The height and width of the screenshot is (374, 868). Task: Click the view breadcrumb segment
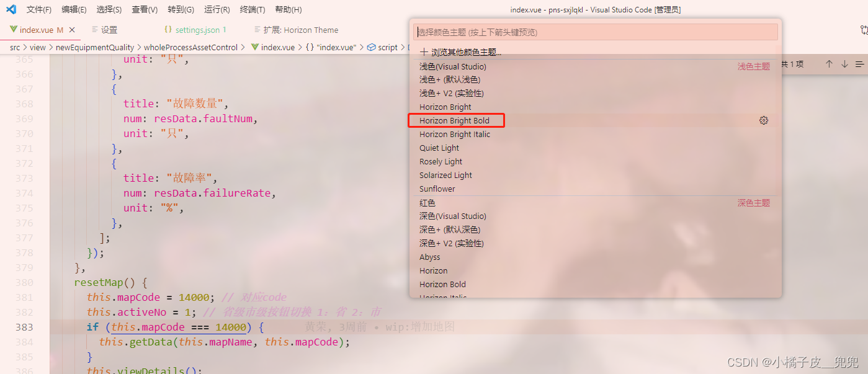pos(38,47)
